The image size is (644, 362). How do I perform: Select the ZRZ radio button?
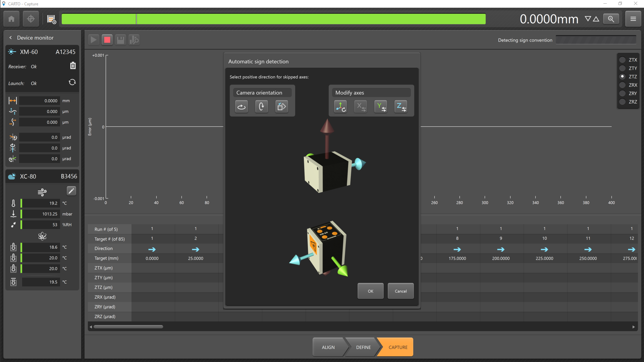(x=623, y=102)
